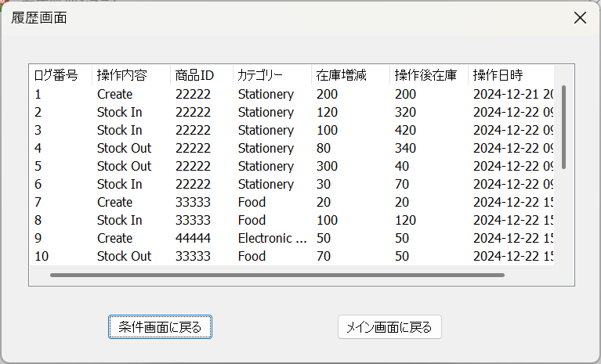Click the ログ番号 column header

click(56, 76)
